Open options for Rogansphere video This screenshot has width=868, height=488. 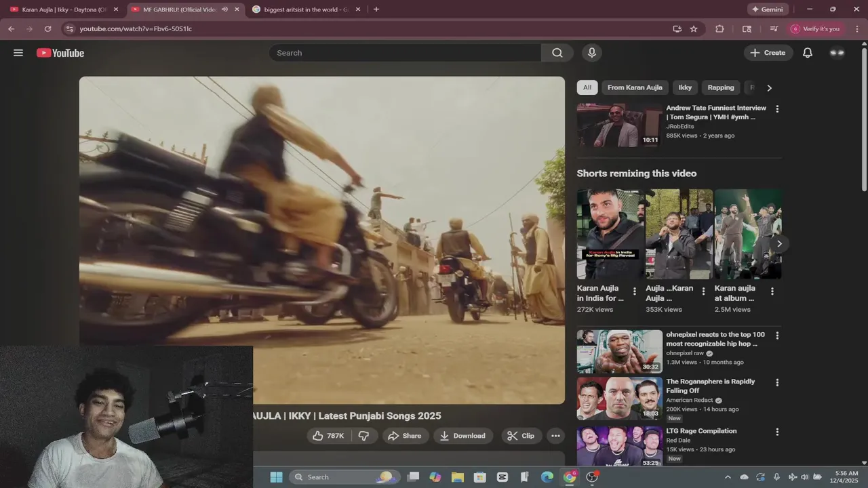click(x=777, y=382)
